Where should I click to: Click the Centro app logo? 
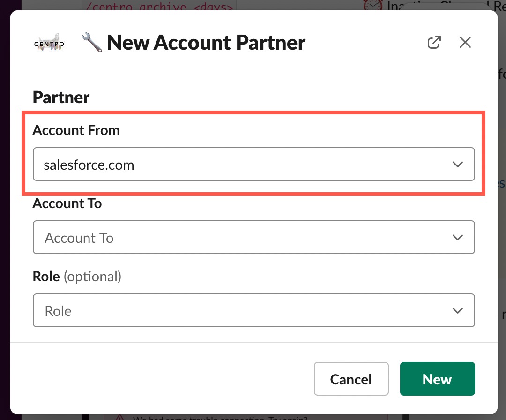pyautogui.click(x=49, y=43)
